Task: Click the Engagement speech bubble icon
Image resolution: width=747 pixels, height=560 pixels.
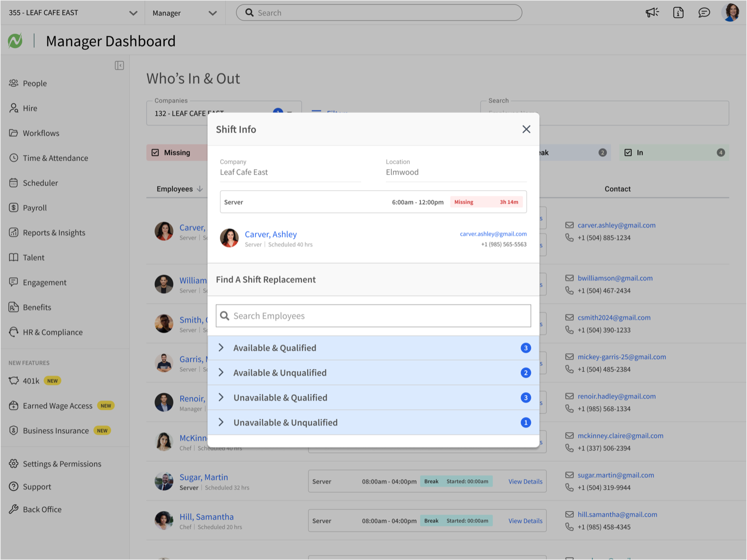Action: pos(13,282)
